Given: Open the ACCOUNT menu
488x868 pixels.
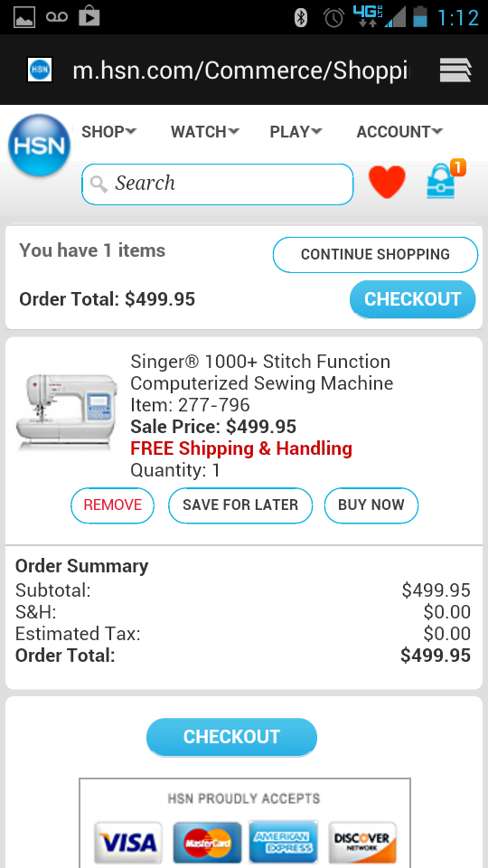Looking at the screenshot, I should pos(399,132).
